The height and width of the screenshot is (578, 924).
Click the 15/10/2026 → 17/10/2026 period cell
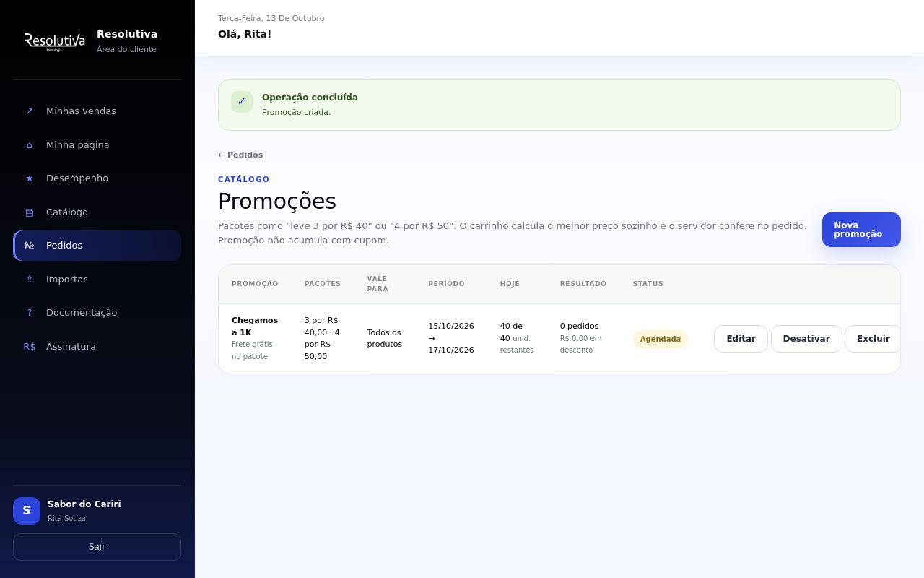(451, 338)
